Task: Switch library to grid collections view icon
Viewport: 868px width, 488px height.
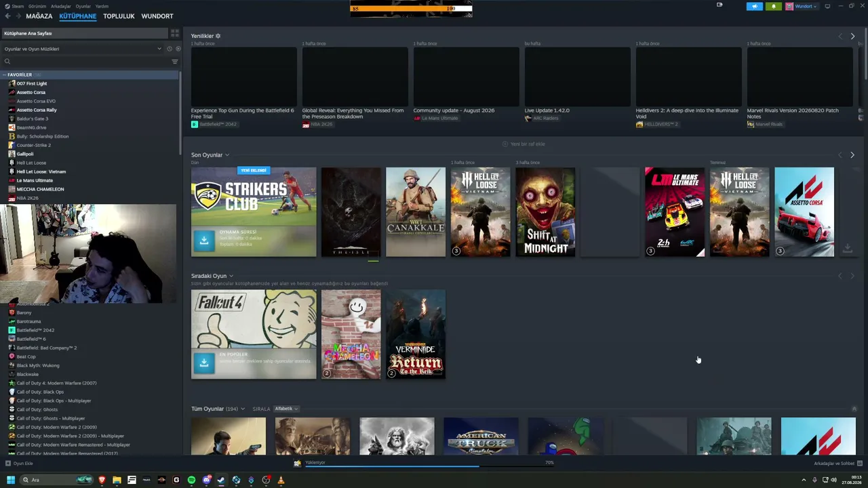Action: coord(175,33)
